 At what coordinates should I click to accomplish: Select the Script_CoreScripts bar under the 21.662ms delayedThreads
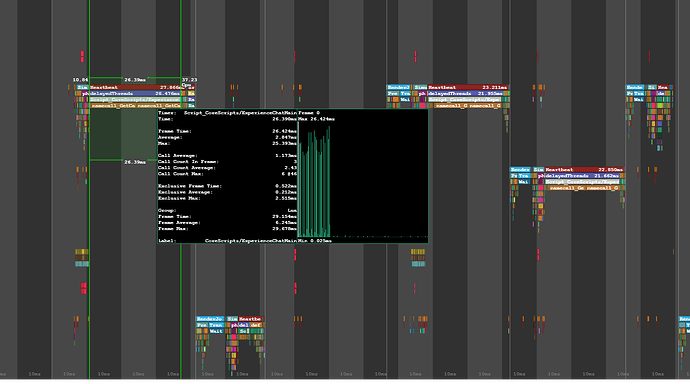[582, 182]
